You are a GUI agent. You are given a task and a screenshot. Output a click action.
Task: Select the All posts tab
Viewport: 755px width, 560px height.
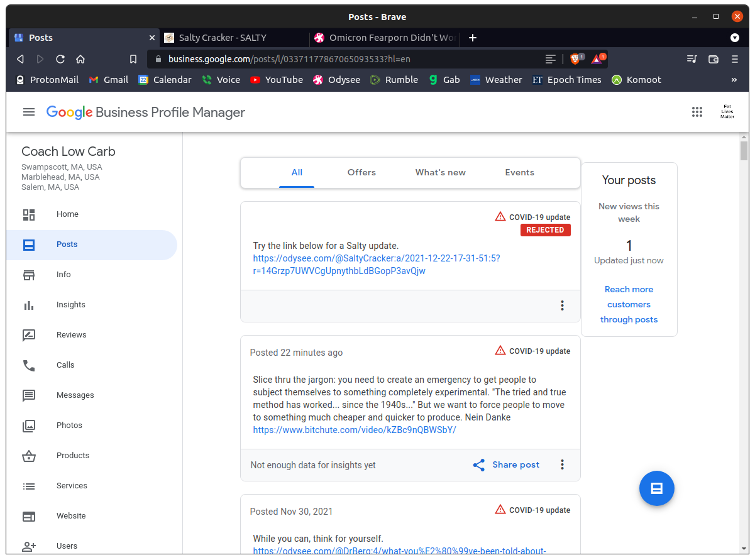pos(297,172)
